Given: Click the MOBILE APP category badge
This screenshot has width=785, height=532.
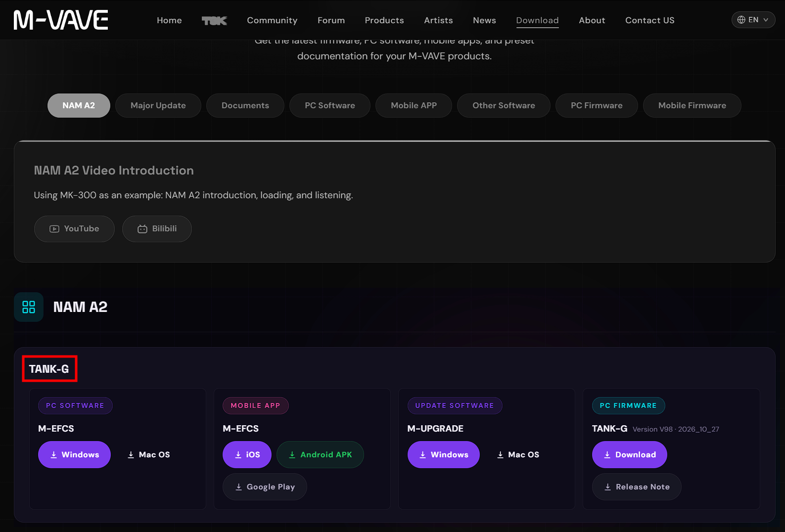Looking at the screenshot, I should tap(255, 406).
